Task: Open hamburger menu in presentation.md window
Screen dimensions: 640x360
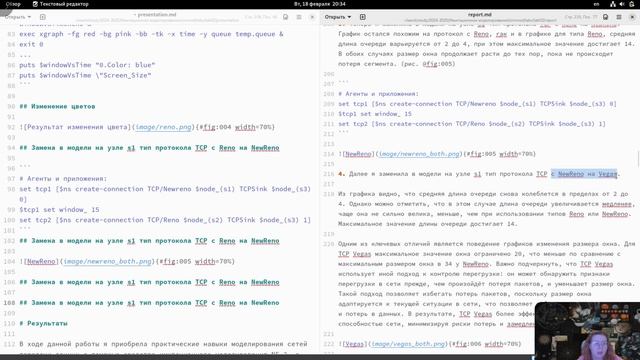Action: [299, 17]
